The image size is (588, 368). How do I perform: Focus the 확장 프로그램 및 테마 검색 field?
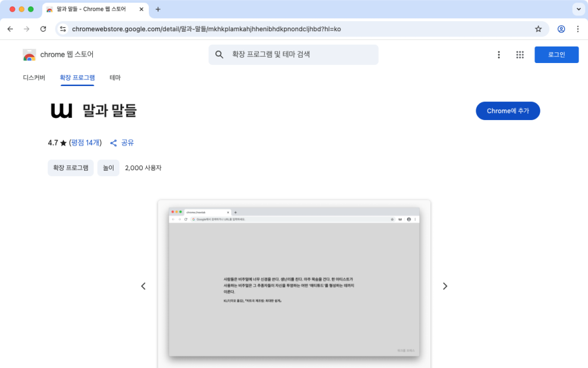(x=293, y=54)
